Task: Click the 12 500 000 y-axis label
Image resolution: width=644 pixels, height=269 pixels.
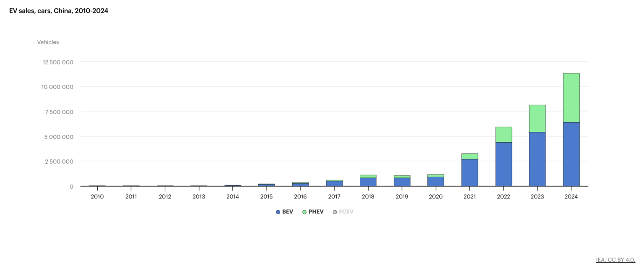Action: 58,62
